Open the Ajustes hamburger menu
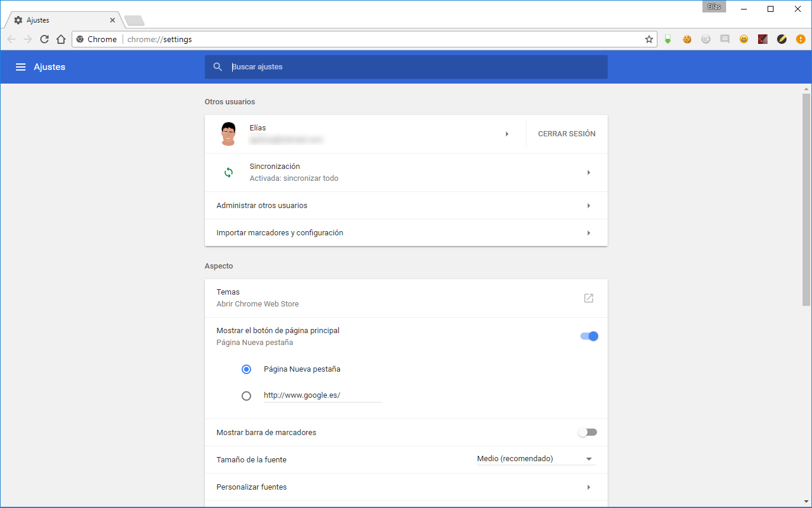 pyautogui.click(x=21, y=66)
